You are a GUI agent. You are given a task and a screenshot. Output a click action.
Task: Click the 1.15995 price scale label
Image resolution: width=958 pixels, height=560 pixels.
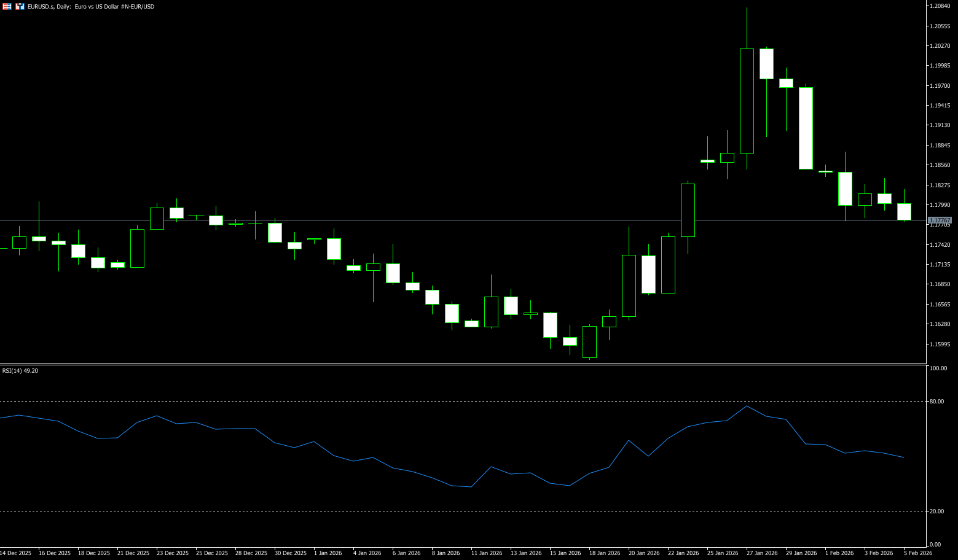940,344
